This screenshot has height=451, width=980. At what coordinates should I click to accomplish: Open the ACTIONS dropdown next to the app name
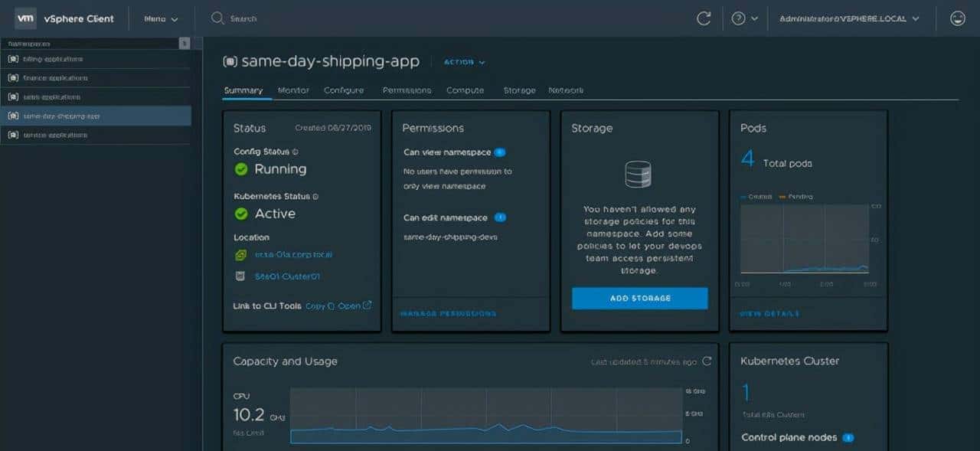(x=464, y=62)
